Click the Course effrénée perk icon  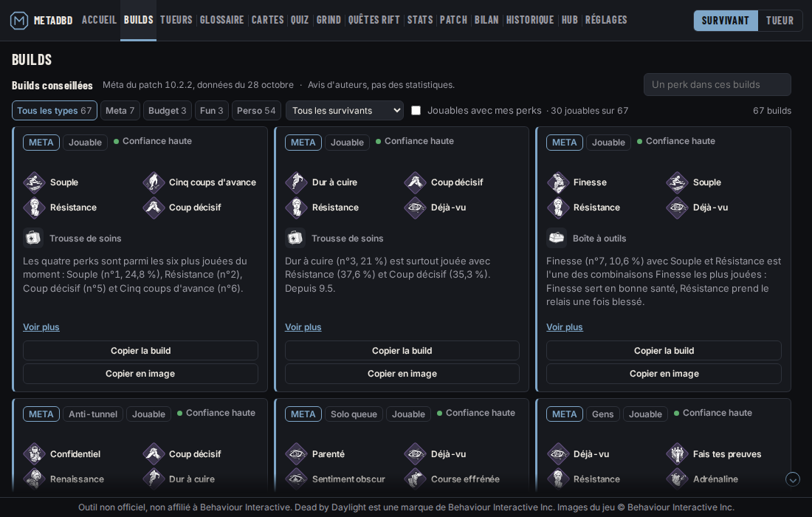click(416, 479)
